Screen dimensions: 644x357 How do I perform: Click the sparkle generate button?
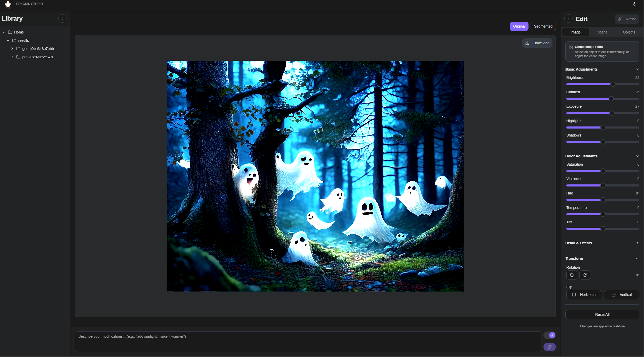[x=549, y=347]
